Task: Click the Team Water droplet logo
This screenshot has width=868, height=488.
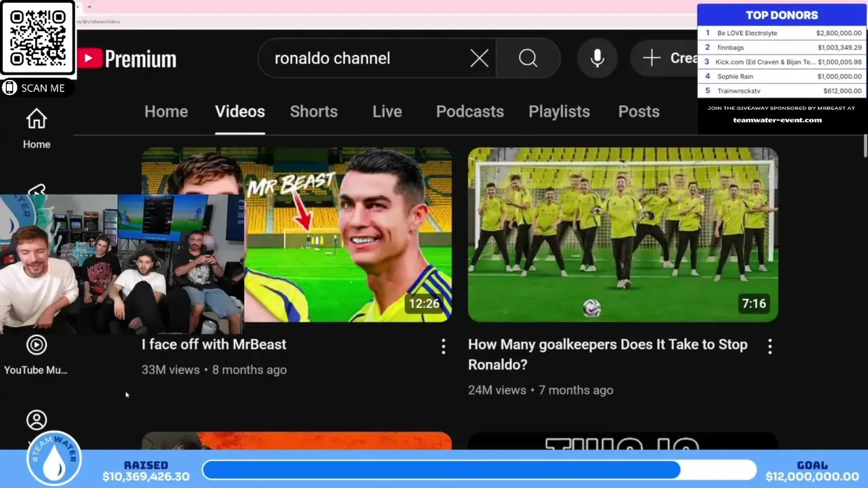Action: pyautogui.click(x=54, y=459)
